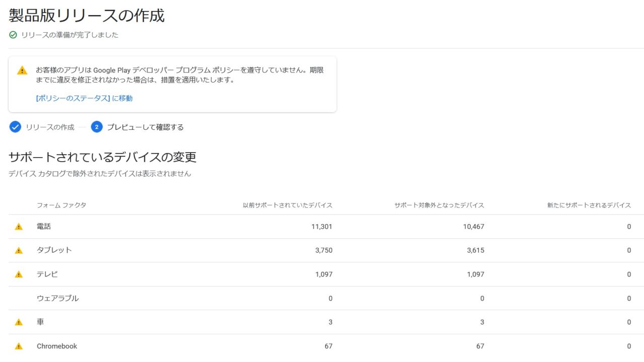
Task: Click the yellow warning icon in the policy notice
Action: coord(22,70)
